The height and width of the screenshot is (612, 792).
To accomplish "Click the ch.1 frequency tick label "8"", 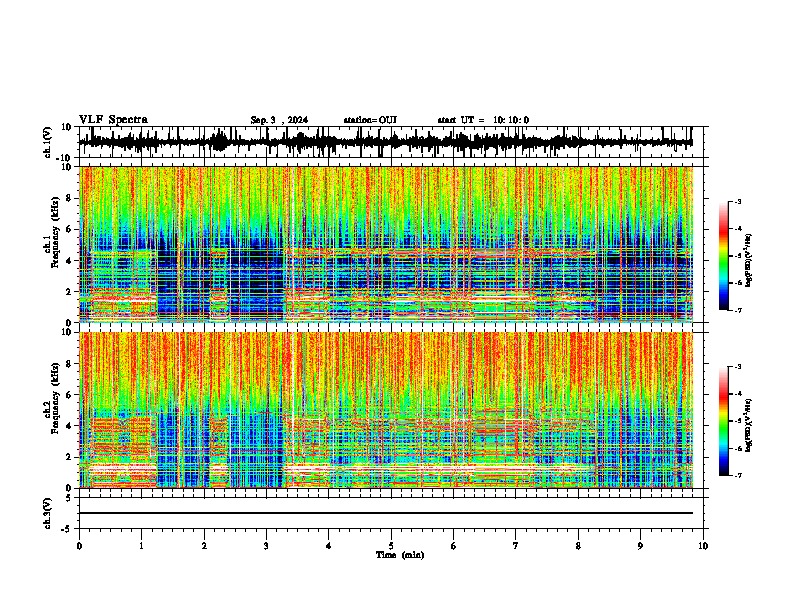I will click(70, 198).
